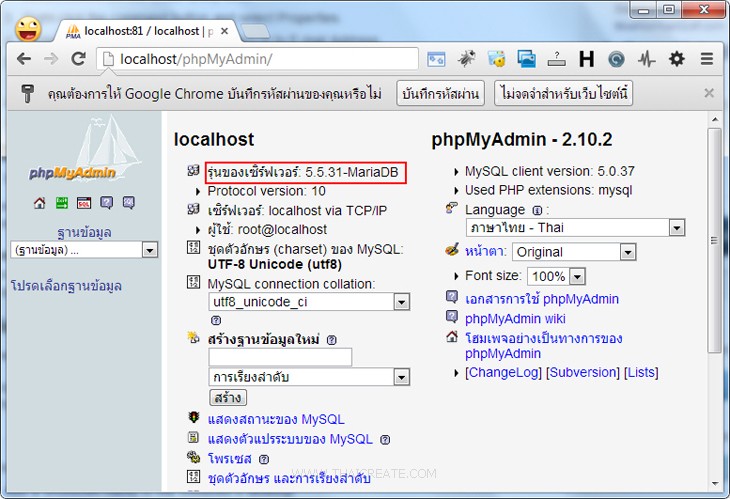
Task: Click the phpMyAdmin Home icon in sidebar
Action: pyautogui.click(x=40, y=203)
